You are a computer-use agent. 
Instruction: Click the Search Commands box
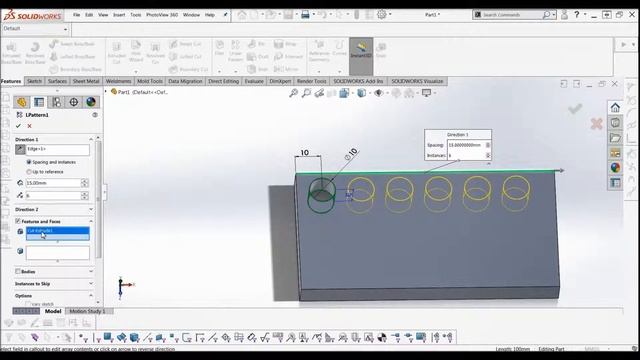coord(514,15)
